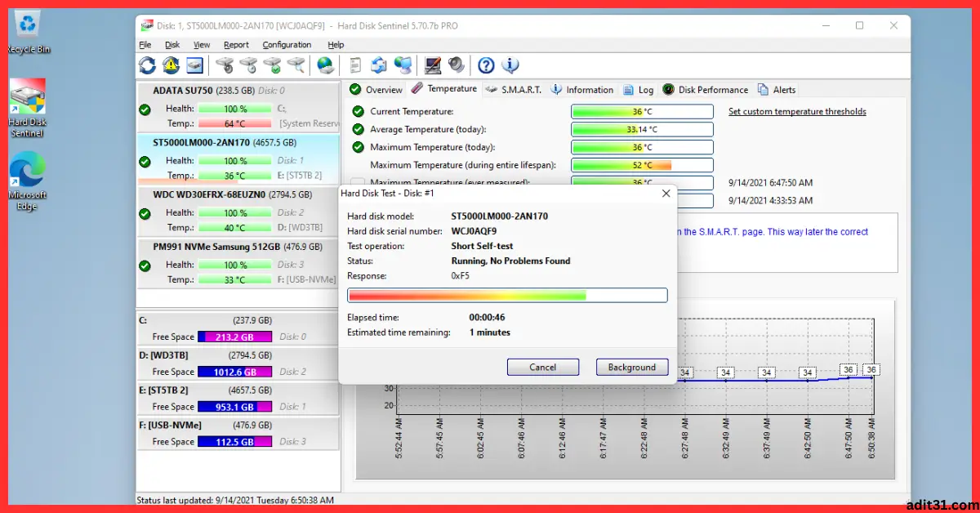Click the WDC WD30EFRX health check icon
Viewport: 980px width, 513px height.
pyautogui.click(x=145, y=214)
